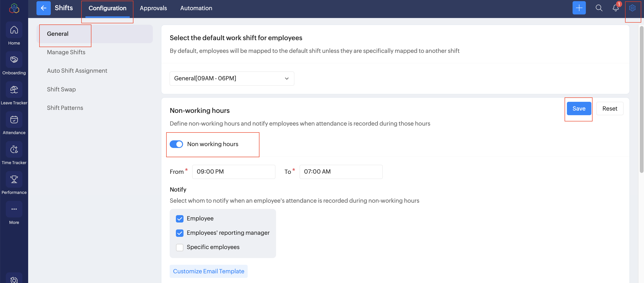644x283 pixels.
Task: Click the More ellipsis sidebar icon
Action: pos(14,209)
